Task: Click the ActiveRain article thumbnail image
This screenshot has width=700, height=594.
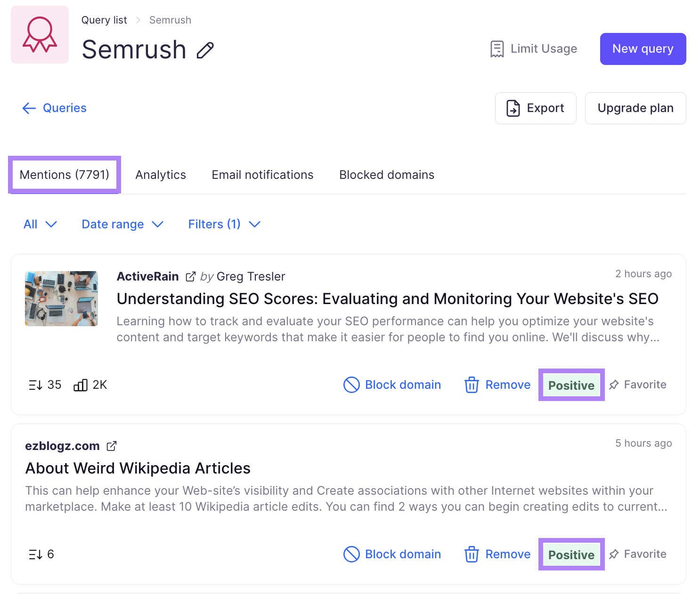Action: point(61,298)
